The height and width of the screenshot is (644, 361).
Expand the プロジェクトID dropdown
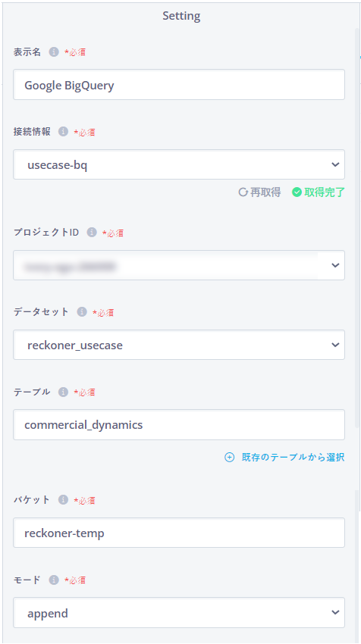pos(179,265)
